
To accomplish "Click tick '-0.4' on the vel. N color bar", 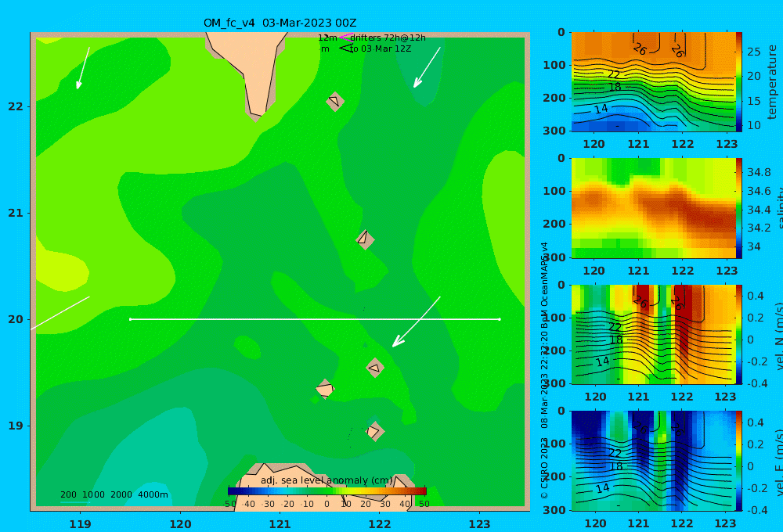I will [x=757, y=383].
